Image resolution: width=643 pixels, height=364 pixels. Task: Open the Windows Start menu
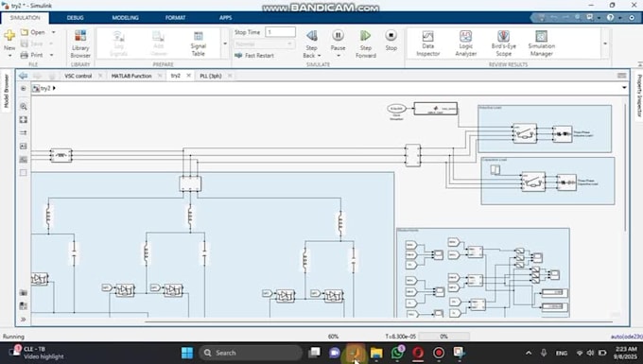pos(187,353)
